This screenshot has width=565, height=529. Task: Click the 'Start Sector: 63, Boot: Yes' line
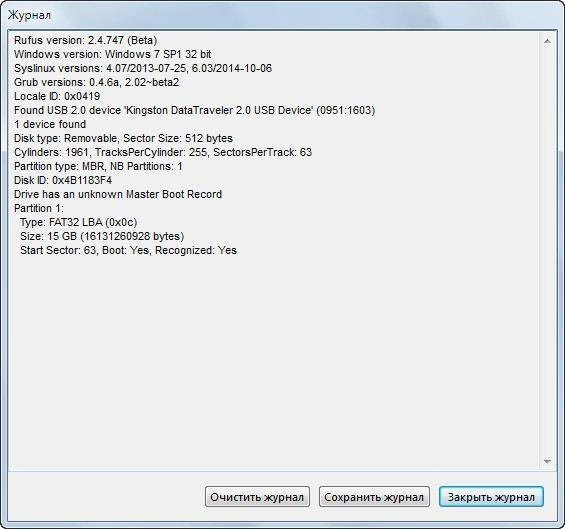point(128,250)
